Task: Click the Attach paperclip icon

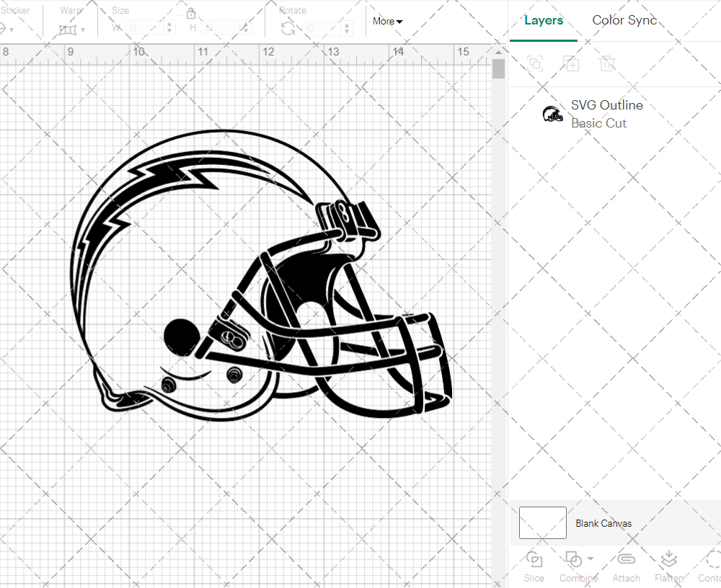Action: coord(626,559)
